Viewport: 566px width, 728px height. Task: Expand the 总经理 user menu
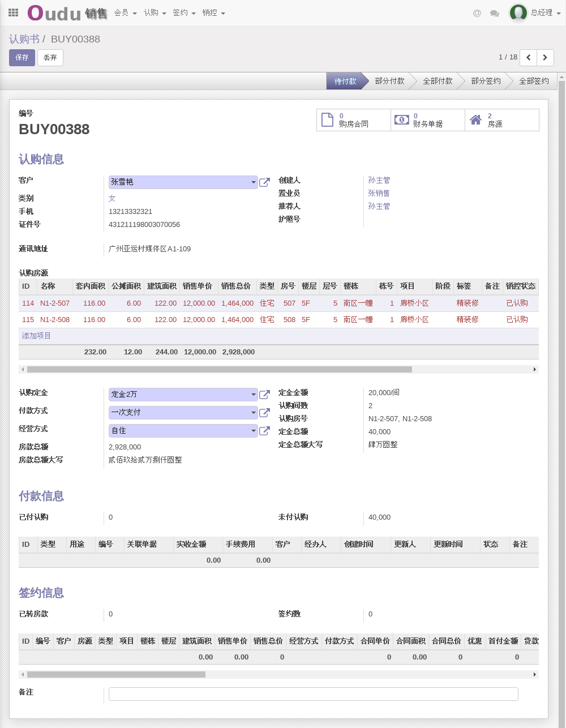(x=546, y=13)
